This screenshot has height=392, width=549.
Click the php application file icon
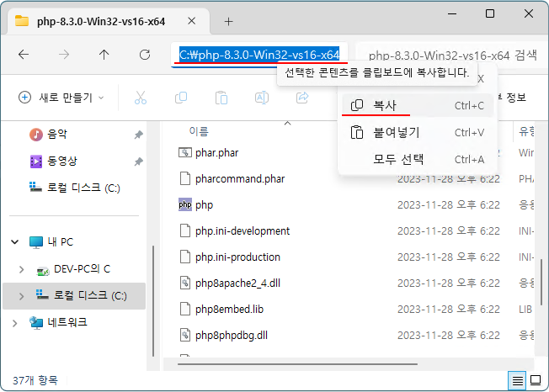coord(185,204)
